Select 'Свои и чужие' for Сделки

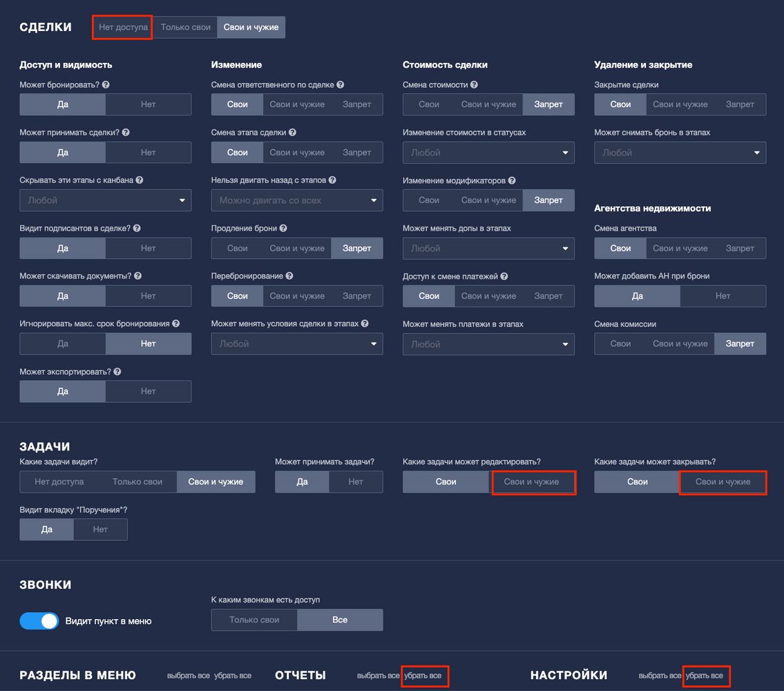(x=251, y=27)
